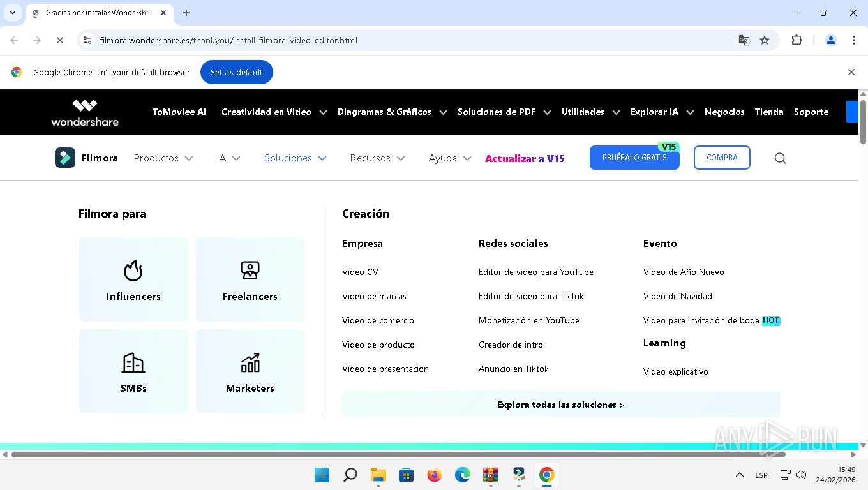Open taskbar Search
868x490 pixels.
[x=350, y=475]
